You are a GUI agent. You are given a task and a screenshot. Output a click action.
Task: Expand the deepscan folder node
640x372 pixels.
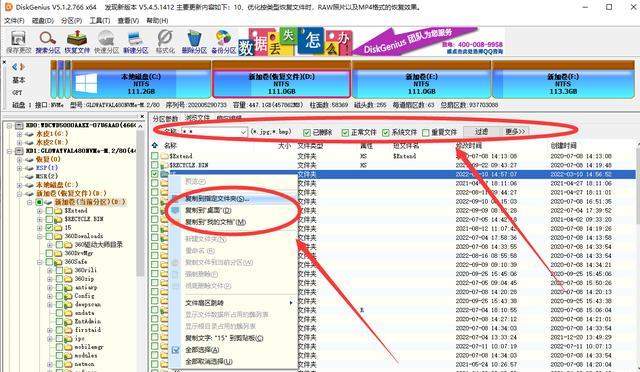50,304
